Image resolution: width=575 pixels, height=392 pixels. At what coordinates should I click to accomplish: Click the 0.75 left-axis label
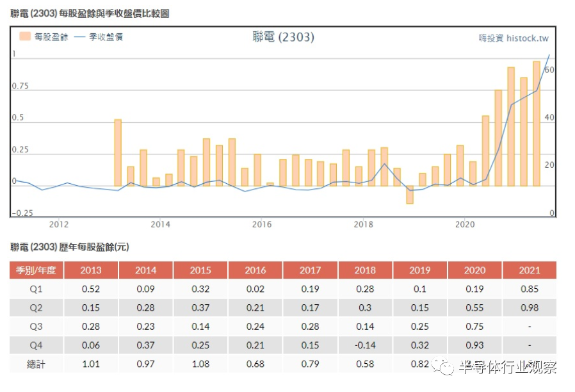tap(20, 86)
